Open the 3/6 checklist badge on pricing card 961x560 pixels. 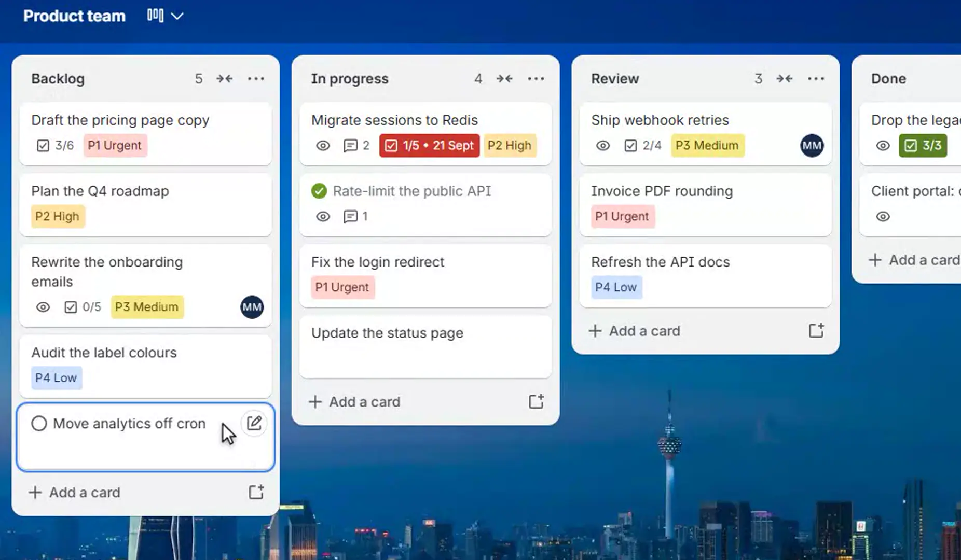click(55, 146)
